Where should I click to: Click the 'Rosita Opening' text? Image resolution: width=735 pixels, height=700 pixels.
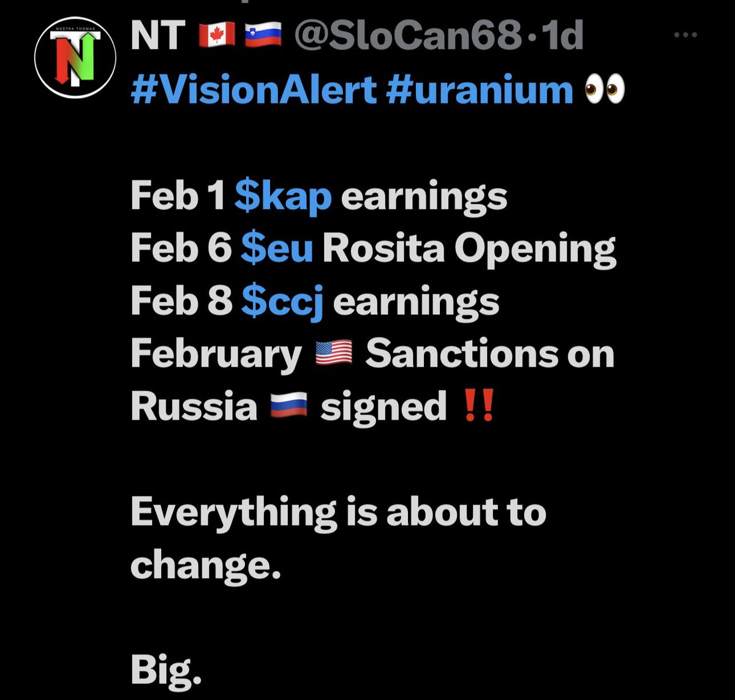[469, 249]
